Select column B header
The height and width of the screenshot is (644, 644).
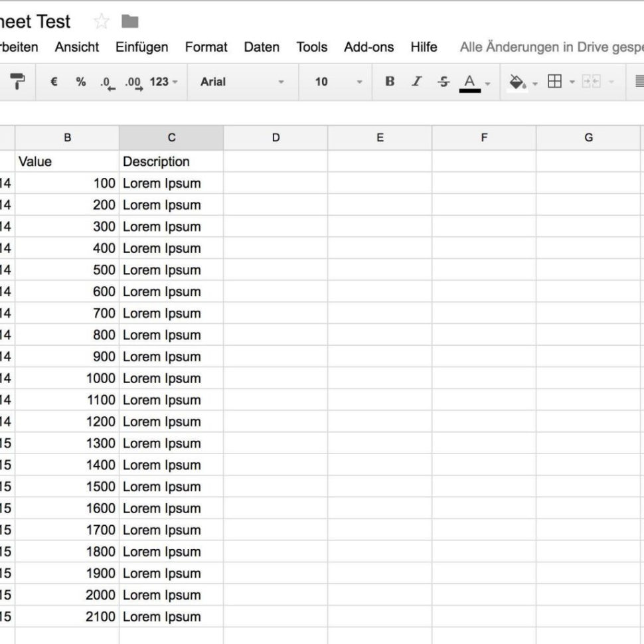click(67, 137)
